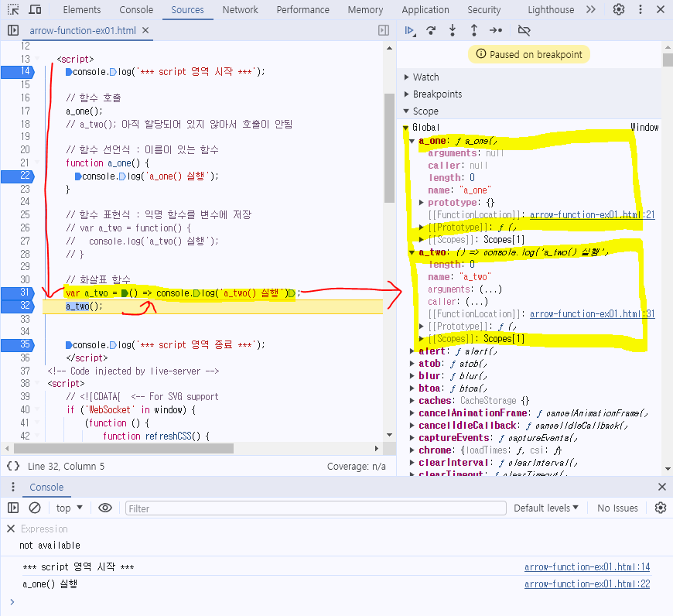Click the Expression live expression field
The image size is (673, 616).
[44, 529]
